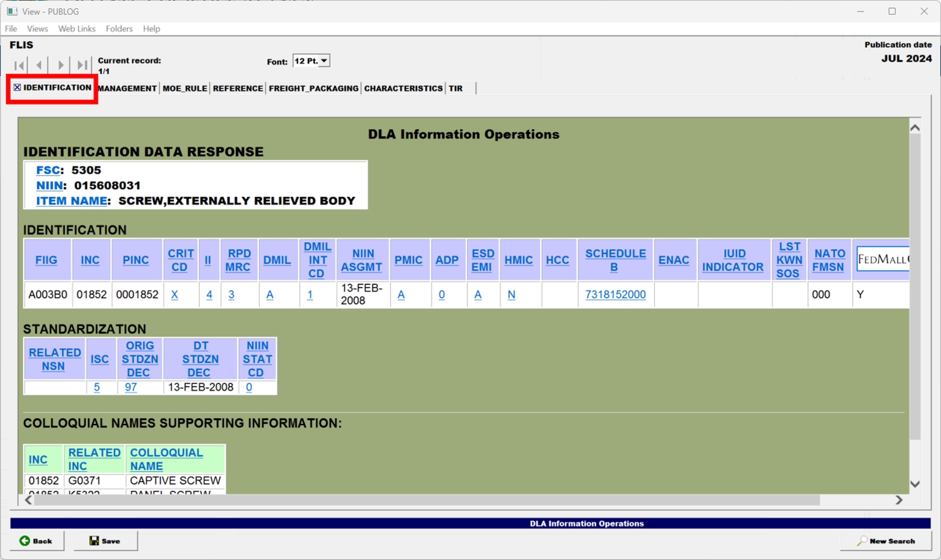
Task: Click the NIIN ASGMT header link
Action: [x=362, y=260]
